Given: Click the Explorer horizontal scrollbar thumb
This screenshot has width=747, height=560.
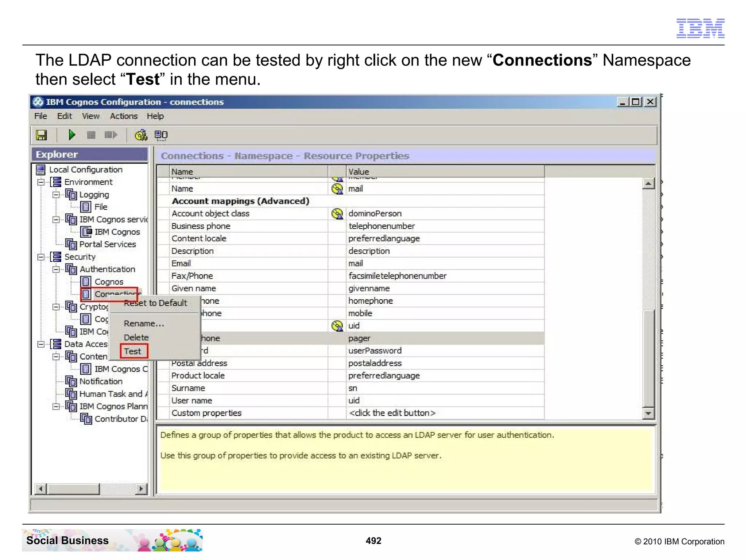Looking at the screenshot, I should point(73,489).
